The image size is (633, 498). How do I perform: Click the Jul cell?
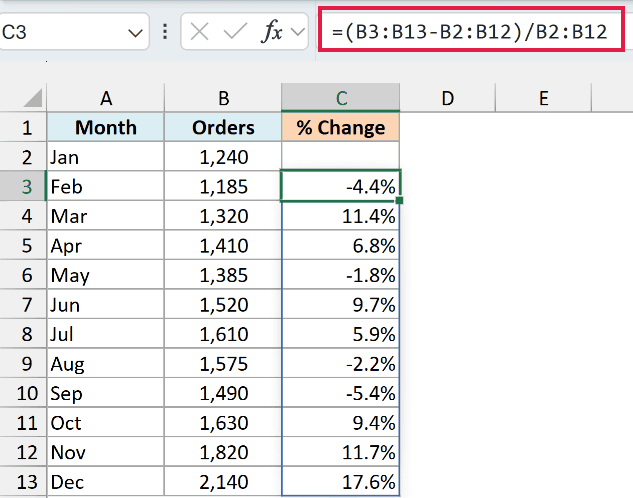[x=106, y=333]
